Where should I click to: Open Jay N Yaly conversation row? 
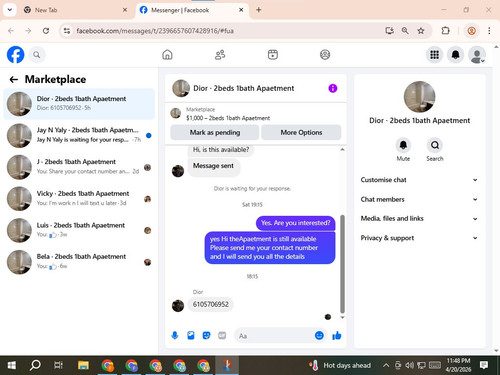(79, 135)
